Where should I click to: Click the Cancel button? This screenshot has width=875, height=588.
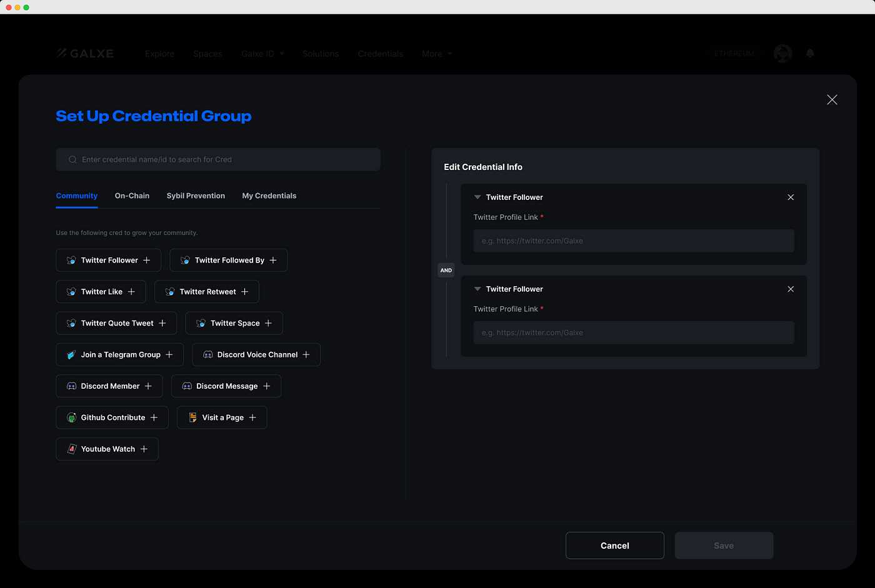615,546
